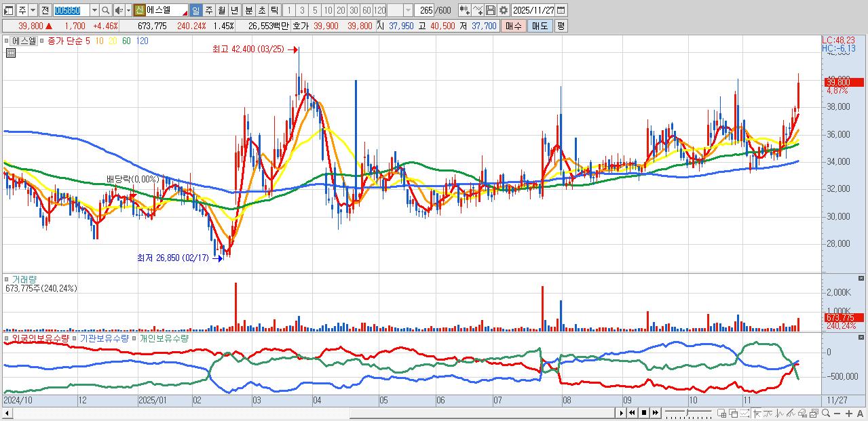Click the 신 badge before stock name

click(139, 10)
